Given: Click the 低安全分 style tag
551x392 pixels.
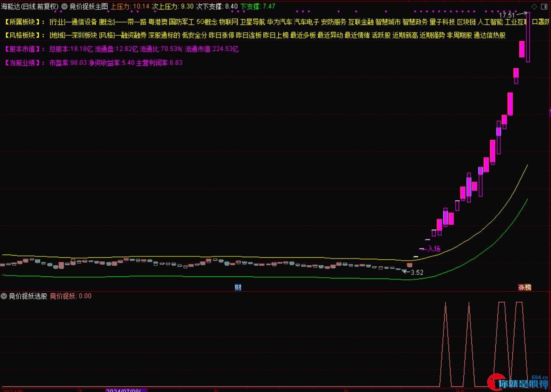Looking at the screenshot, I should [x=194, y=35].
